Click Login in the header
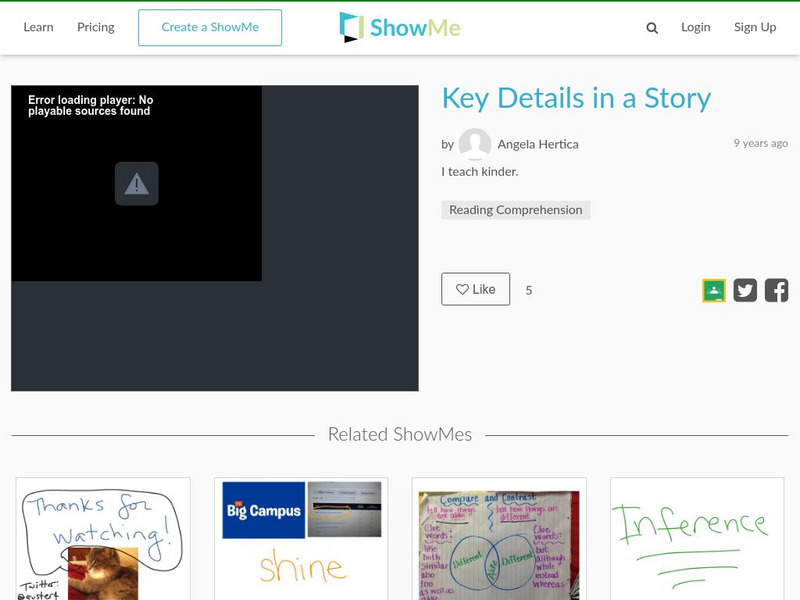Screen dimensions: 800x600 point(695,27)
